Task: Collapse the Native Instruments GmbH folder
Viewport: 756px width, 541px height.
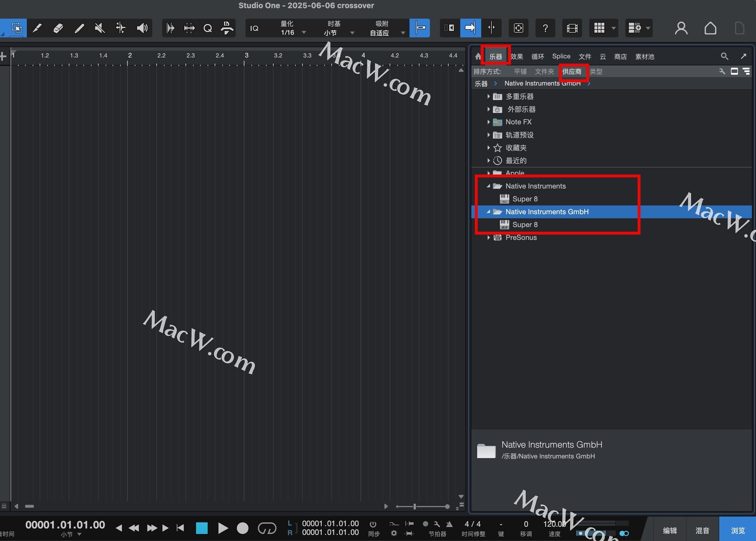Action: point(489,212)
